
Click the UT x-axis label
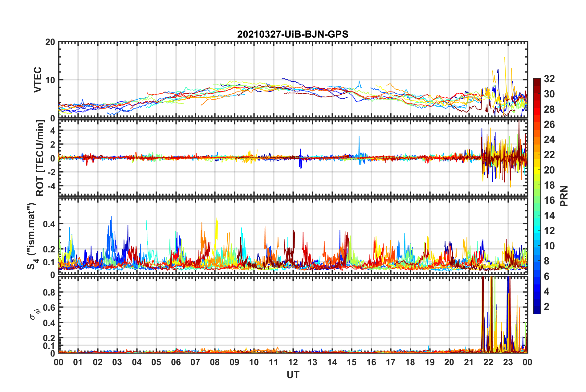pos(293,375)
